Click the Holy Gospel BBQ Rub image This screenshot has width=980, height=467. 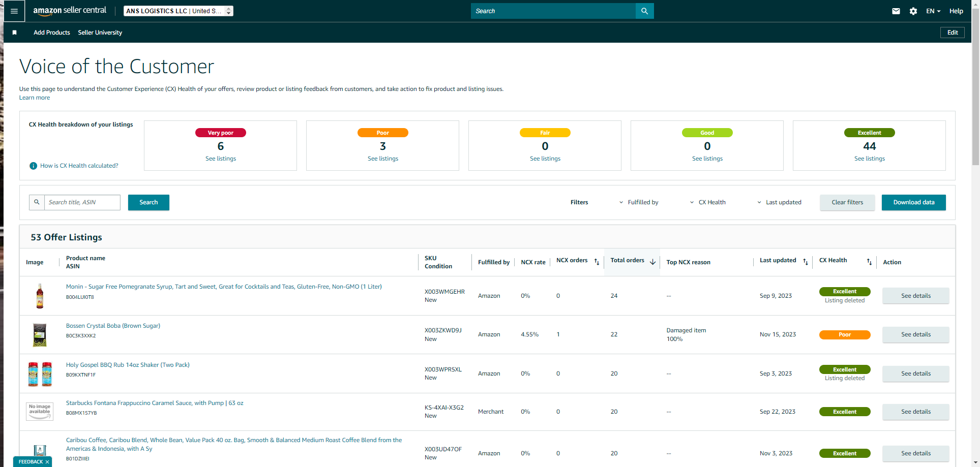click(40, 374)
